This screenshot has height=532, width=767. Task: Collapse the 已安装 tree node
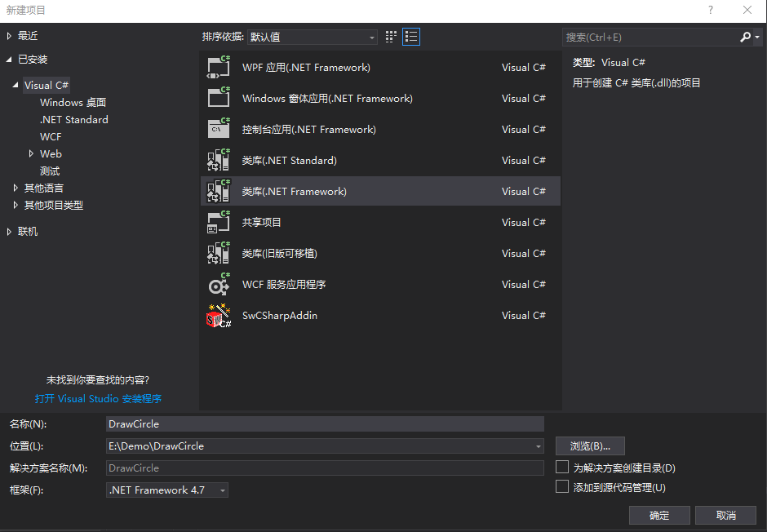tap(9, 60)
